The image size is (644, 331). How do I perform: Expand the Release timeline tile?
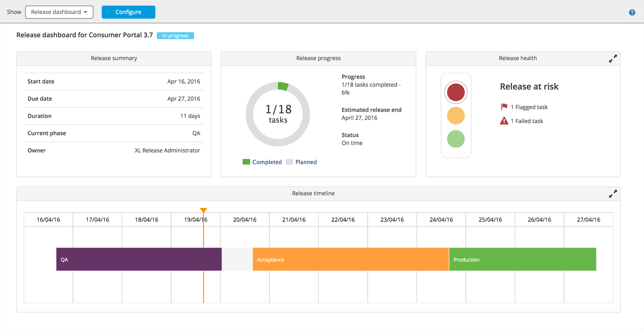(x=613, y=194)
